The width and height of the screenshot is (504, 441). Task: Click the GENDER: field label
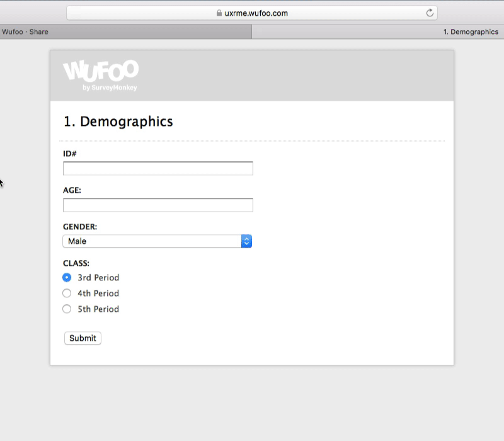click(x=80, y=227)
